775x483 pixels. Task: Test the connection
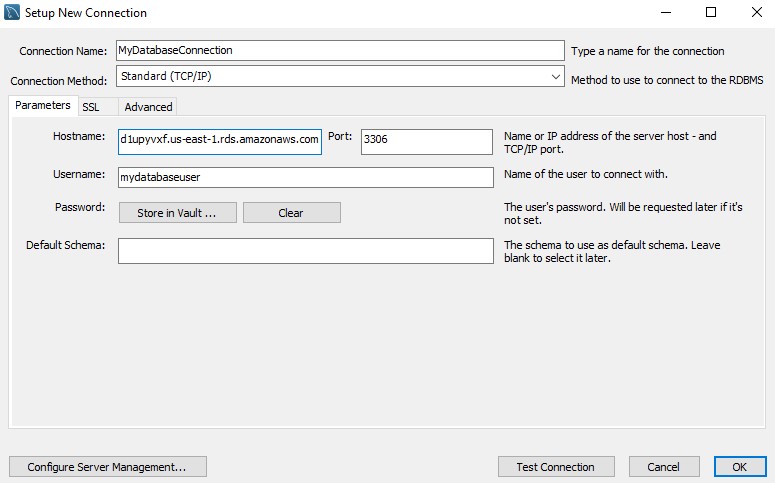(556, 467)
